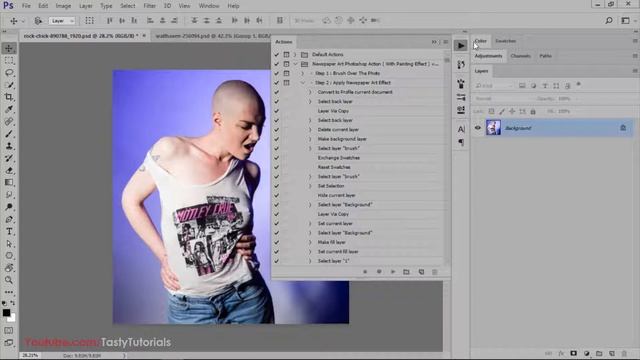
Task: Expand Convert to Profile current document step
Action: point(310,92)
